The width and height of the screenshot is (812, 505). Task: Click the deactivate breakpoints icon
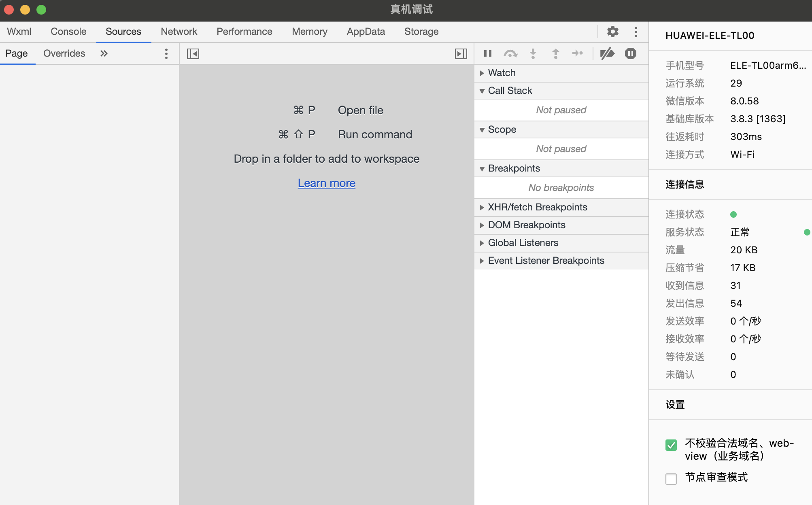pyautogui.click(x=607, y=53)
